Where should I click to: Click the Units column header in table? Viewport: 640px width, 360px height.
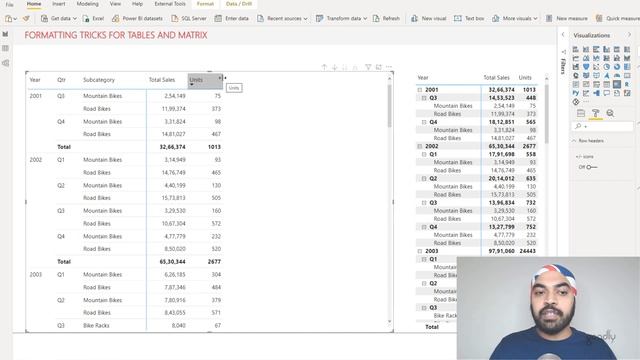(x=204, y=80)
